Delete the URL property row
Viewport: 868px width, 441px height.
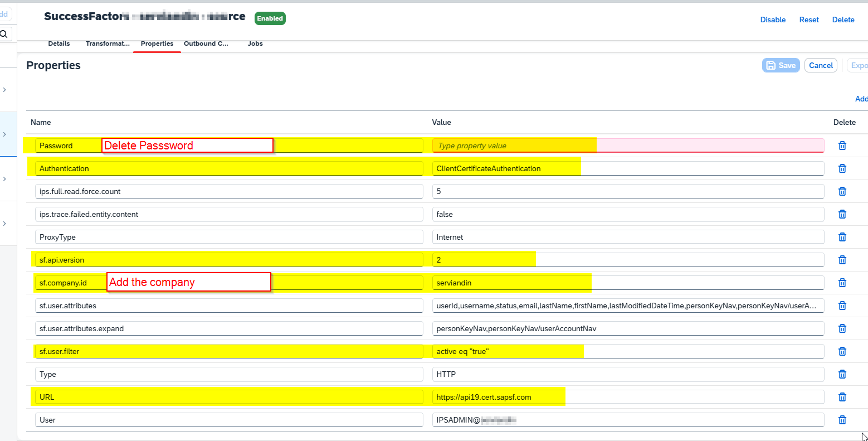tap(842, 397)
